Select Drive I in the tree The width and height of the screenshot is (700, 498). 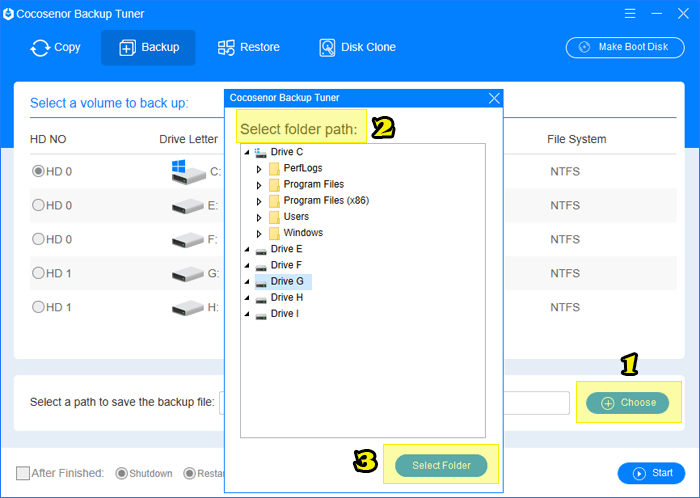point(284,313)
